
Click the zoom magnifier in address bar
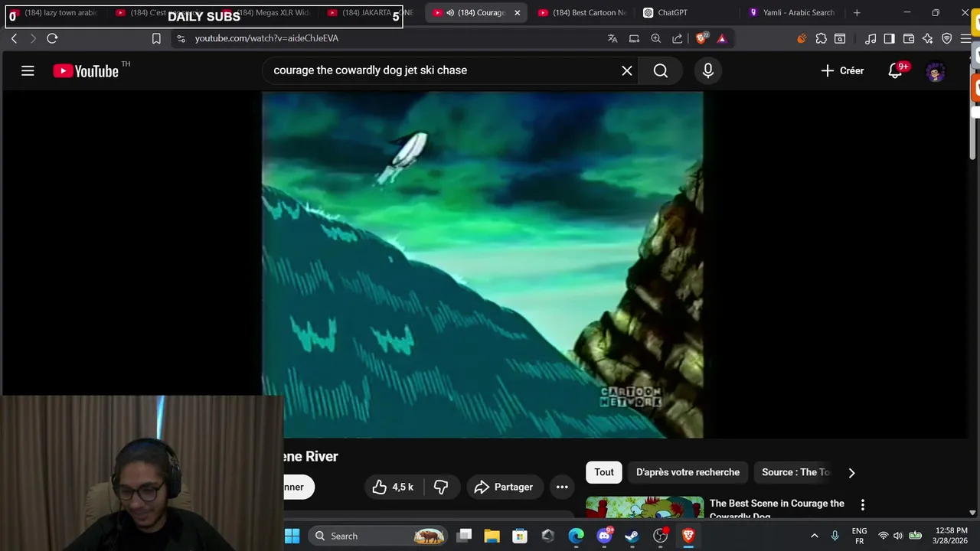click(x=656, y=38)
